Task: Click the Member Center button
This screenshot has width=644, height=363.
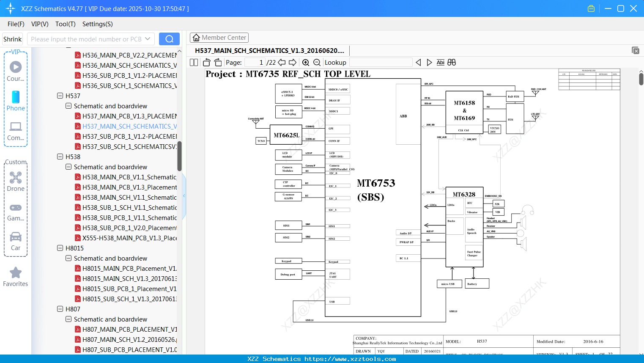Action: (x=219, y=37)
